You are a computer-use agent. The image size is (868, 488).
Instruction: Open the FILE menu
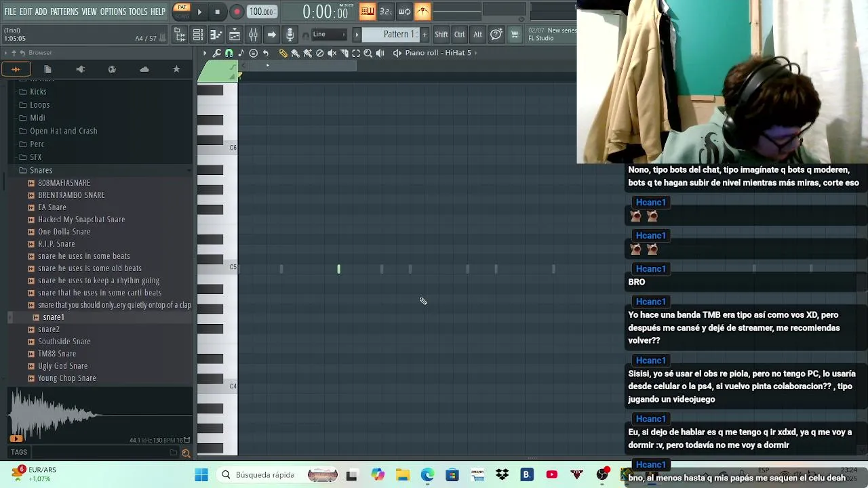click(10, 12)
